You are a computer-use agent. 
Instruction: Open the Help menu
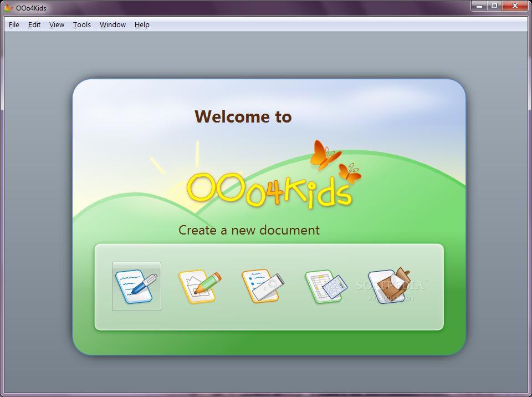pyautogui.click(x=142, y=25)
